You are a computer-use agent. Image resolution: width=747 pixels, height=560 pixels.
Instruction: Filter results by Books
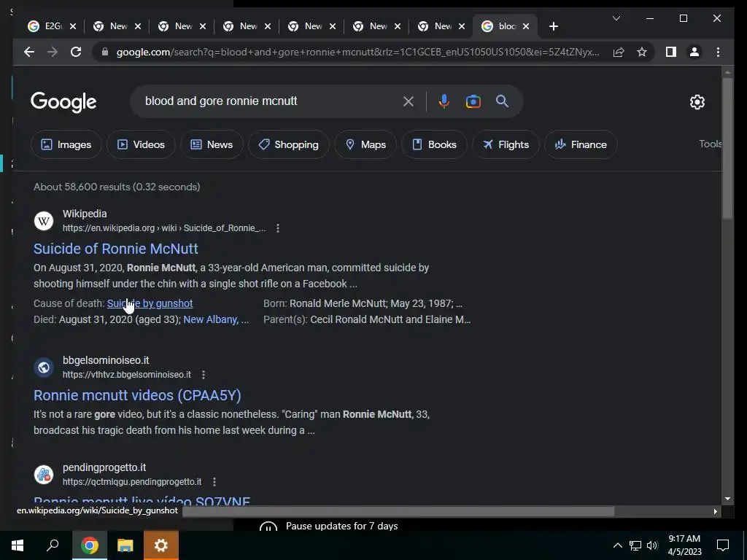[434, 144]
